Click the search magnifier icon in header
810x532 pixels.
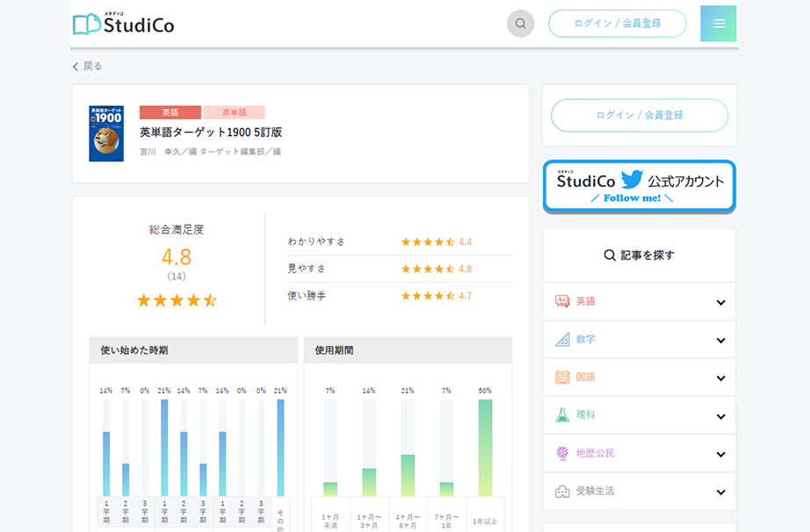520,24
